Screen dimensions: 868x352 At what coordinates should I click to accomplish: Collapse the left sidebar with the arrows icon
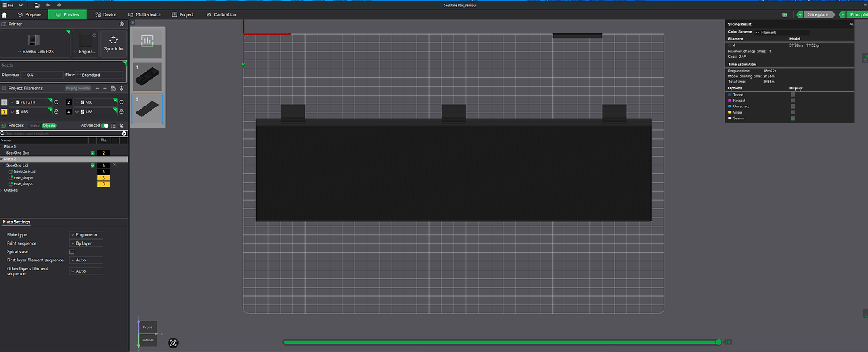132,23
